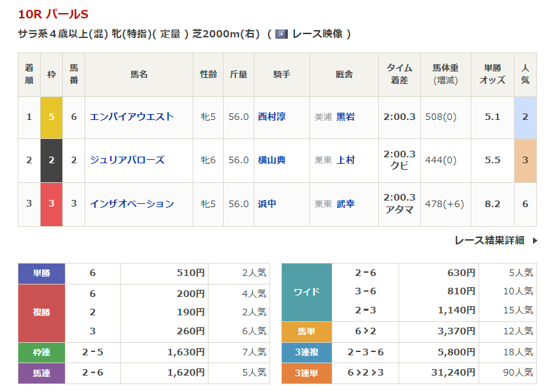Open horse page for インザオベーション
The image size is (552, 392).
132,204
